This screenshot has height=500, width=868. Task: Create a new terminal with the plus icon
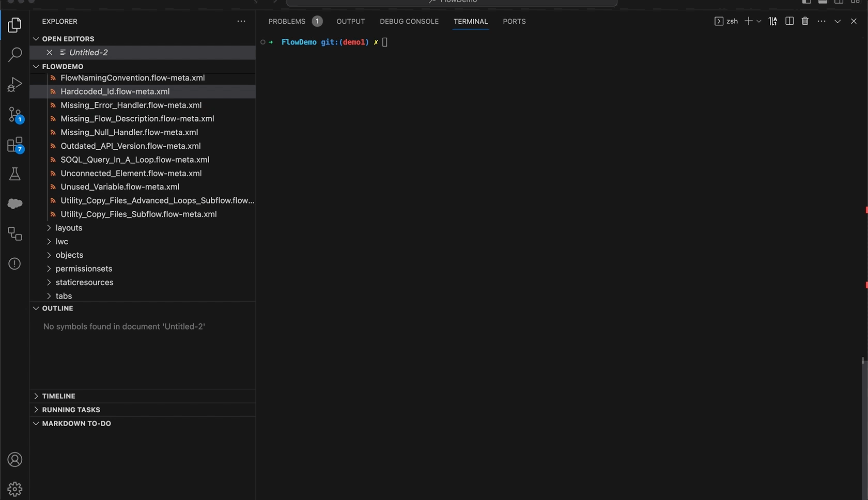pos(748,21)
